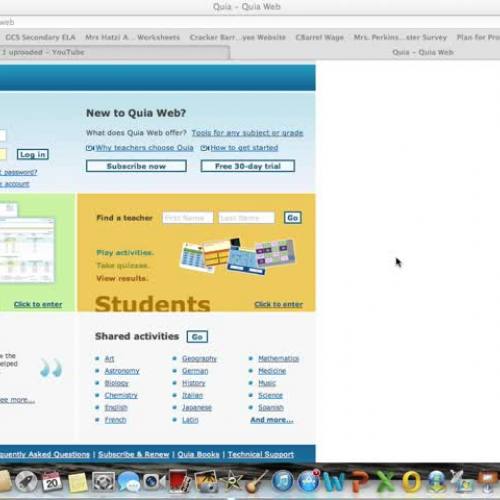Launch Photo Booth icon in dock

[x=180, y=482]
